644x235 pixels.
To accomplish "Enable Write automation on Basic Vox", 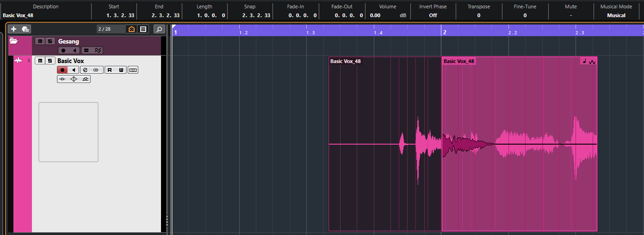I will tap(121, 70).
